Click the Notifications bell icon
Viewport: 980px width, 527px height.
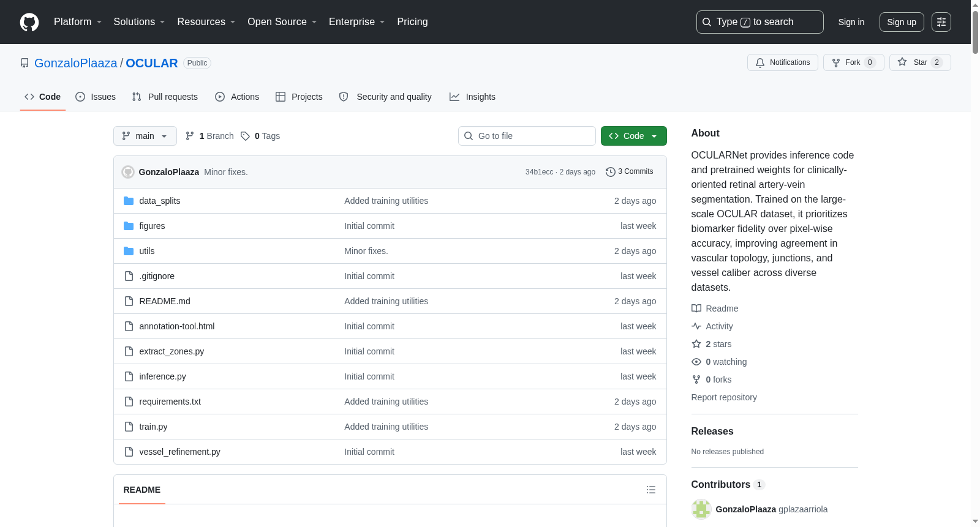(760, 62)
